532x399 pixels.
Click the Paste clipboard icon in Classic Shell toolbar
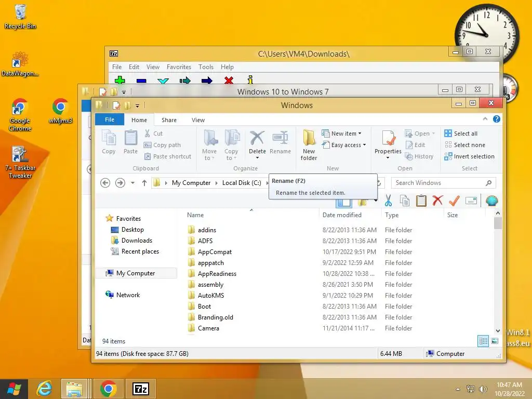421,201
